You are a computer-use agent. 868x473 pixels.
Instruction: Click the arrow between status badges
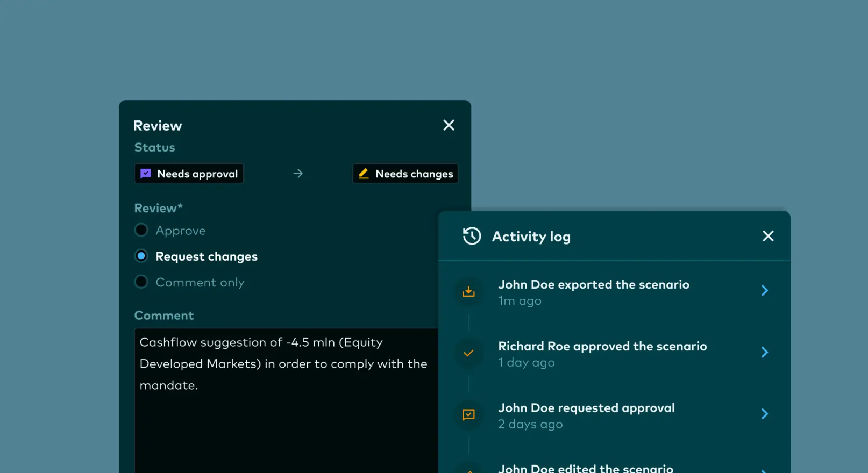298,174
